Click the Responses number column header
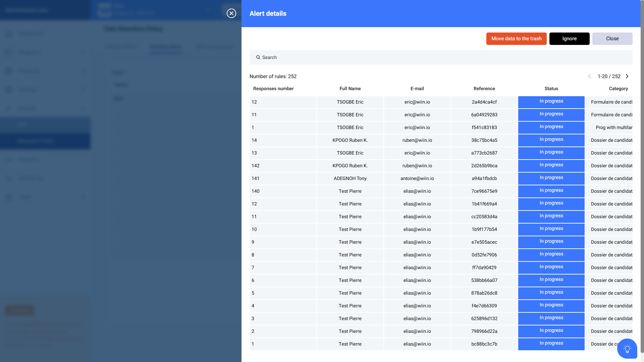644x362 pixels. [273, 88]
